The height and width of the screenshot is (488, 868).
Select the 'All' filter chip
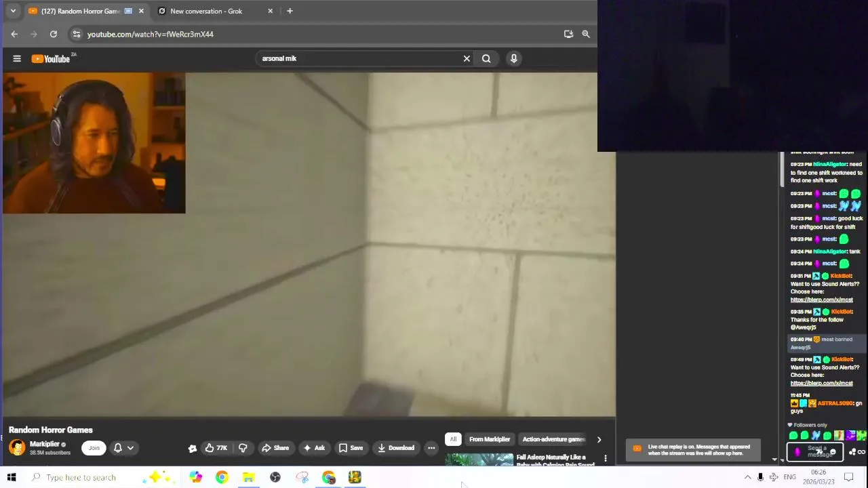(x=453, y=439)
